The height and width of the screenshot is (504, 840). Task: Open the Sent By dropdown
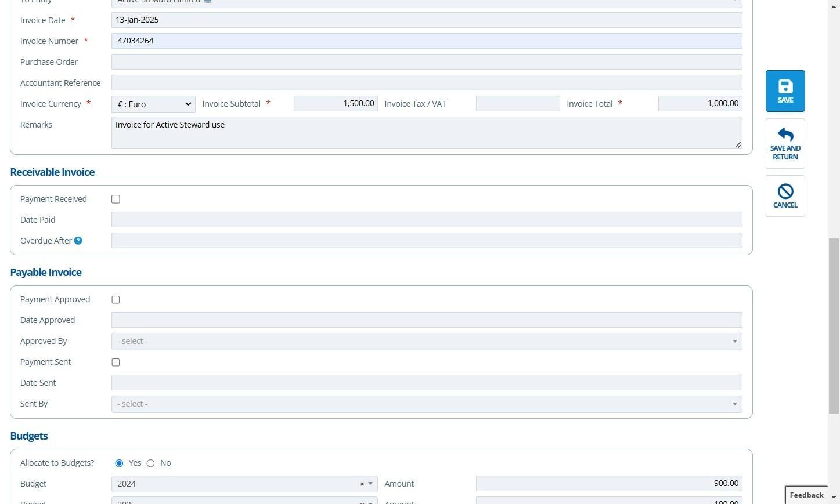427,404
